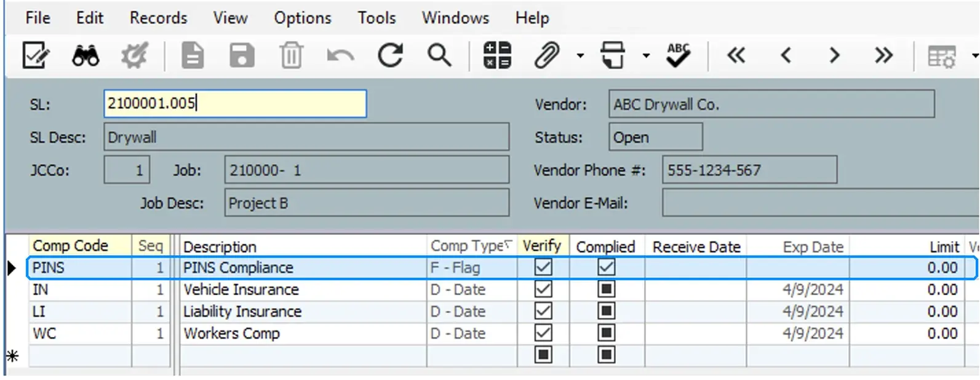
Task: Save the record using the floppy disk icon
Action: [242, 56]
